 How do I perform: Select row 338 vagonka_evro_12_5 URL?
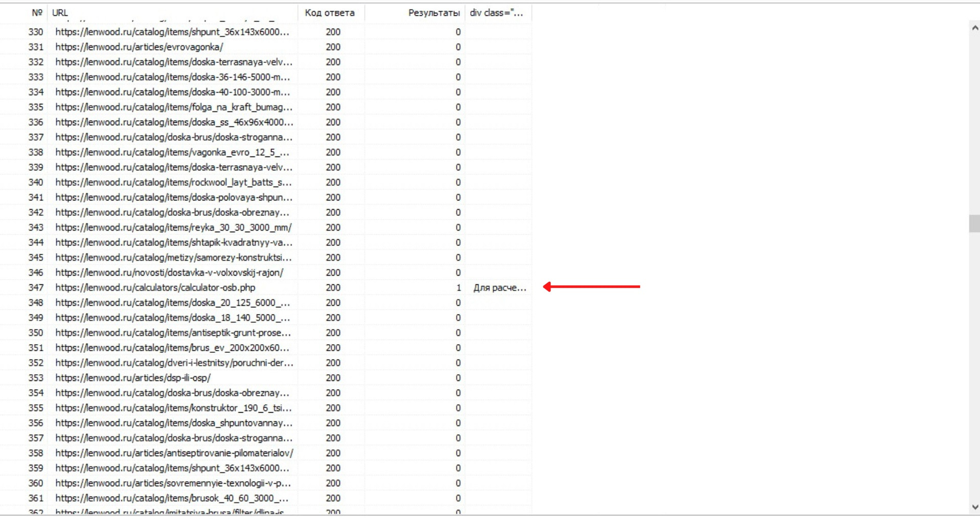(x=172, y=152)
